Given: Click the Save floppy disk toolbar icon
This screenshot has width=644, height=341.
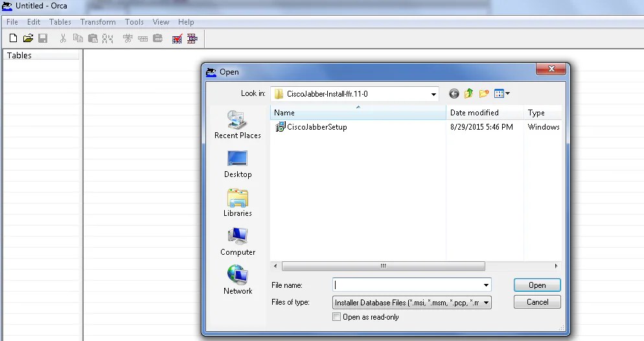Looking at the screenshot, I should [x=43, y=38].
